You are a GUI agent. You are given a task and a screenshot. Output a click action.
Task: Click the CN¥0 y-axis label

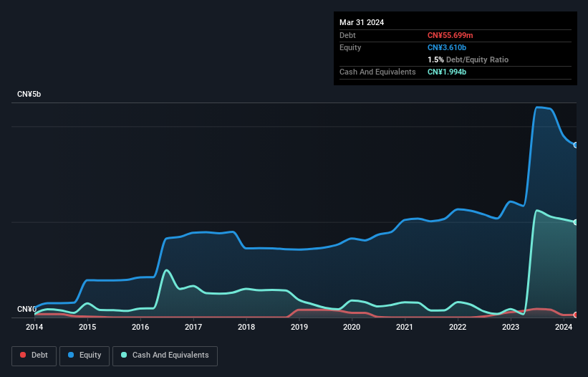(26, 309)
